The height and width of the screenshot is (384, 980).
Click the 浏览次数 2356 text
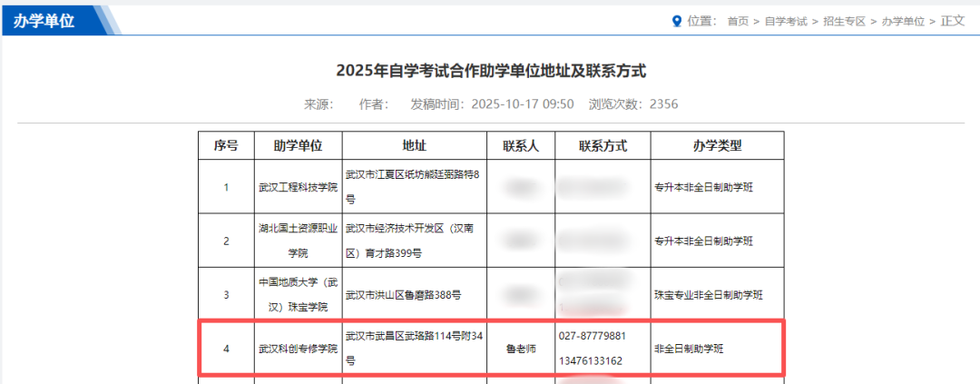click(x=633, y=103)
